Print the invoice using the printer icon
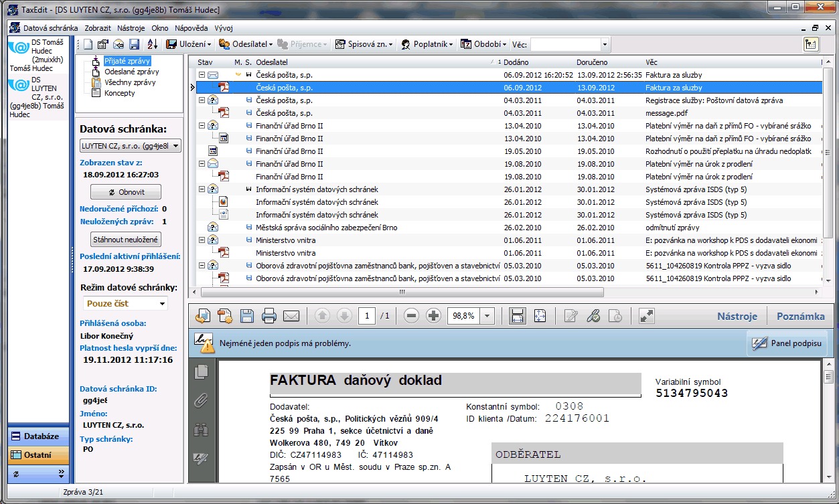The width and height of the screenshot is (839, 504). coord(269,316)
